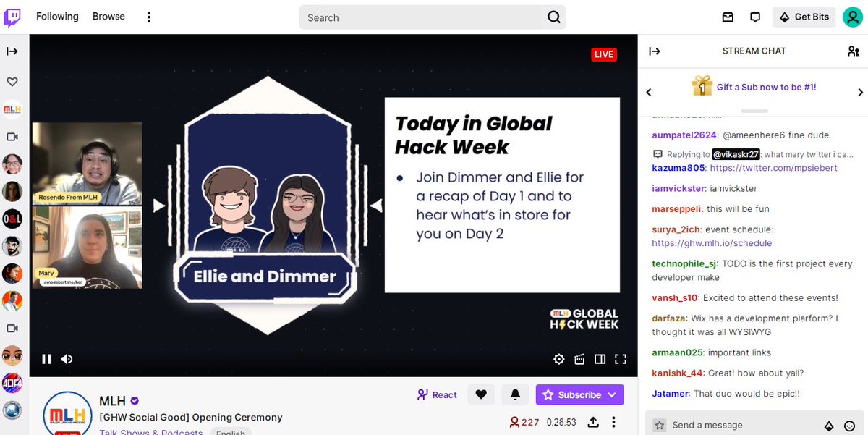The width and height of the screenshot is (868, 435).
Task: Open the ghw.mlh.io/schedule link in chat
Action: pos(712,243)
